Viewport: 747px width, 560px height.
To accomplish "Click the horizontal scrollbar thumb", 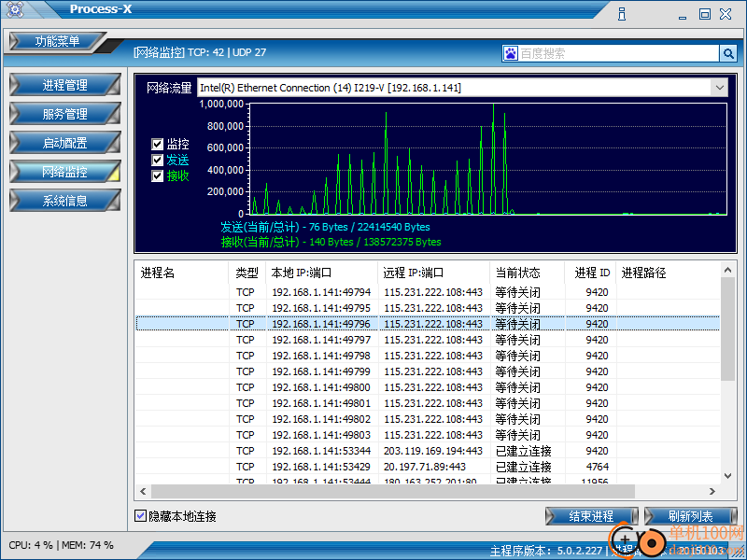I will coord(393,491).
